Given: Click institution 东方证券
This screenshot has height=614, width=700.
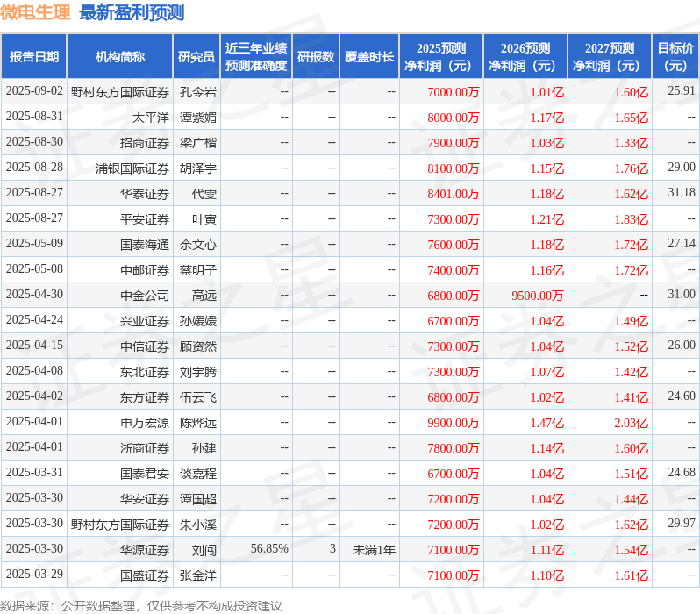Looking at the screenshot, I should (x=145, y=398).
